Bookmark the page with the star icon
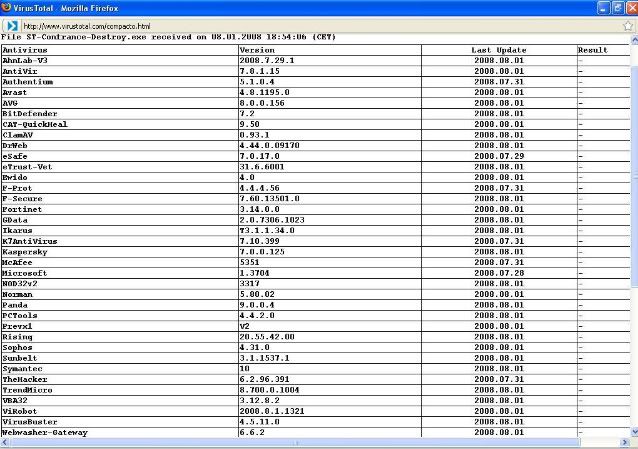The width and height of the screenshot is (638, 449). [628, 26]
